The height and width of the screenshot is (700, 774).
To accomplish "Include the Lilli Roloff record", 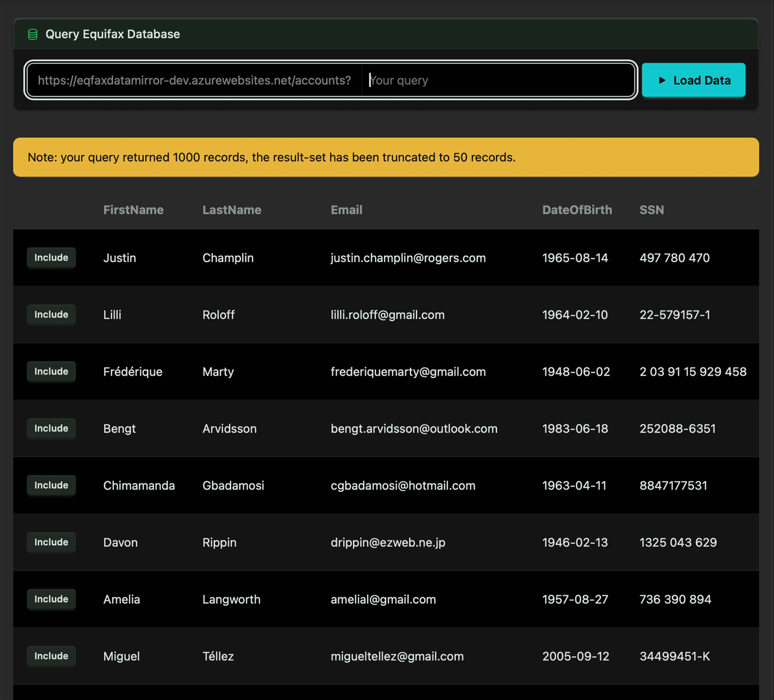I will pyautogui.click(x=51, y=315).
